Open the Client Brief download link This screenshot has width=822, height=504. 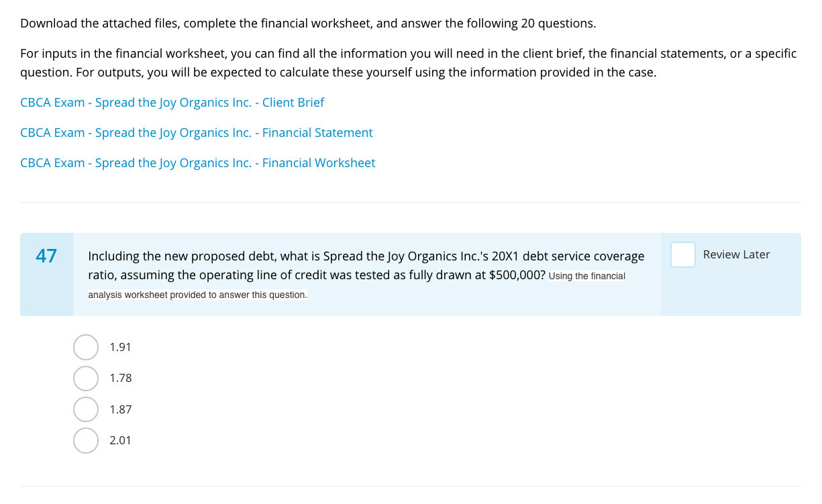(172, 103)
